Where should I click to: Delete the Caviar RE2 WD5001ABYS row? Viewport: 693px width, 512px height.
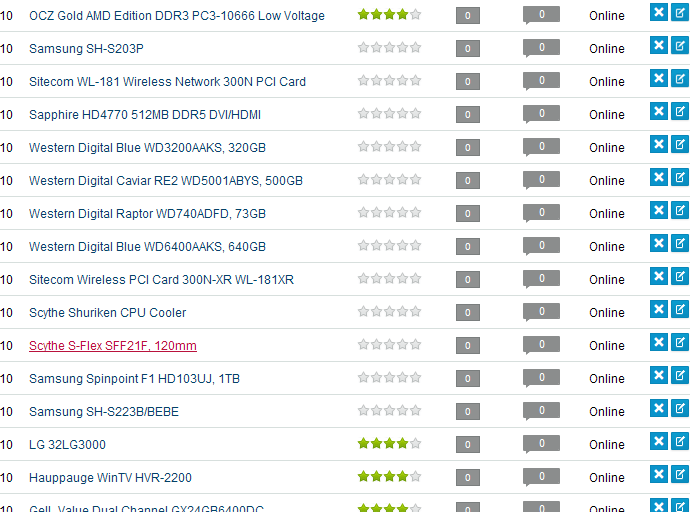(x=659, y=177)
